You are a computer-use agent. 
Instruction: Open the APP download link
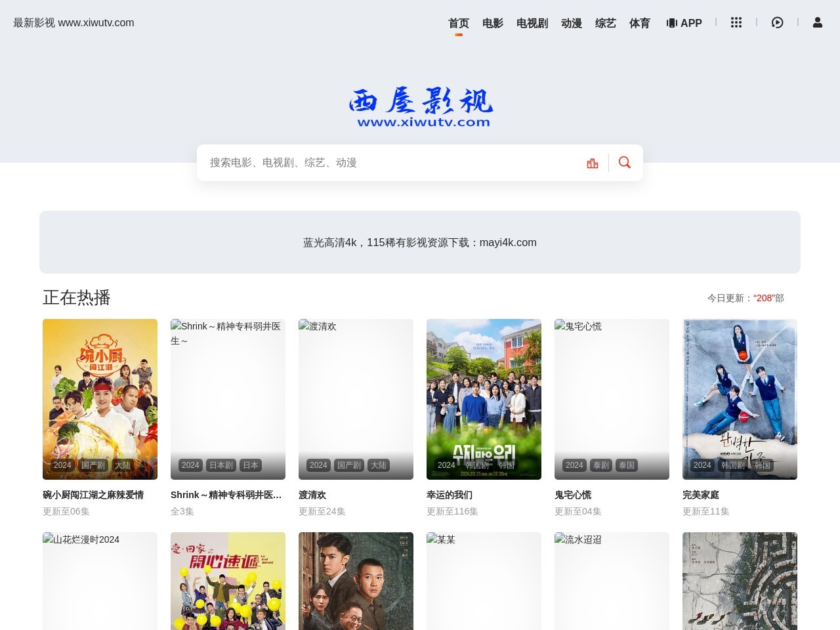click(x=684, y=23)
